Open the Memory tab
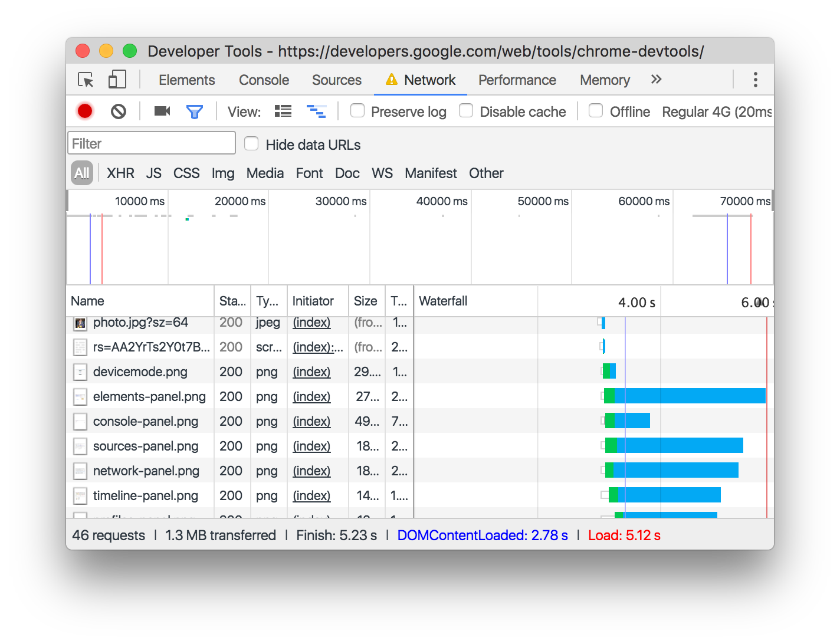Screen dimensions: 840x644 pyautogui.click(x=605, y=80)
